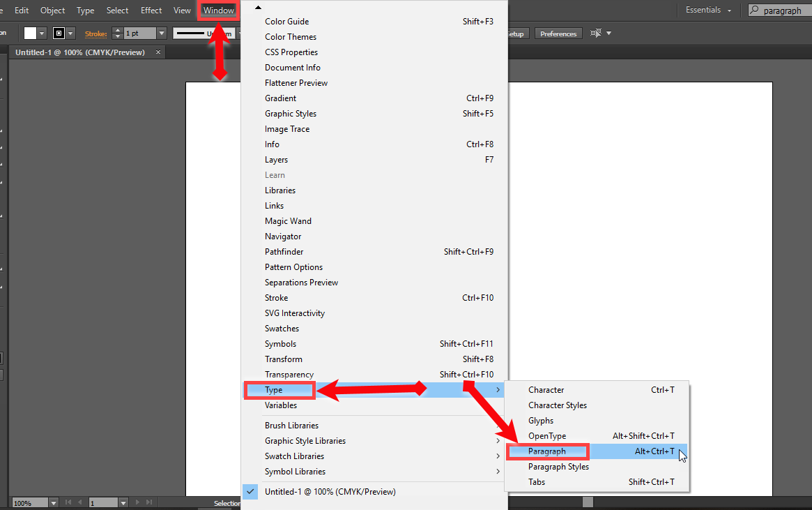
Task: Open the stroke color box
Action: pyautogui.click(x=59, y=33)
